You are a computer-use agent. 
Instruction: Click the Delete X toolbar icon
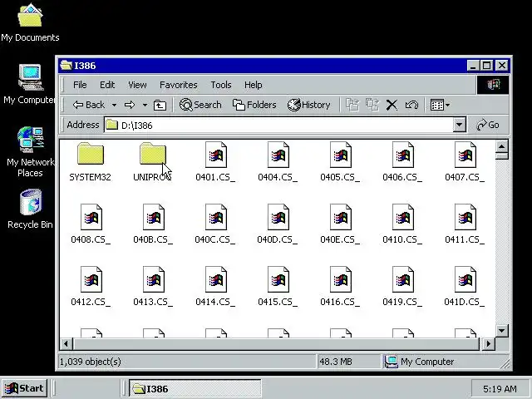[392, 106]
